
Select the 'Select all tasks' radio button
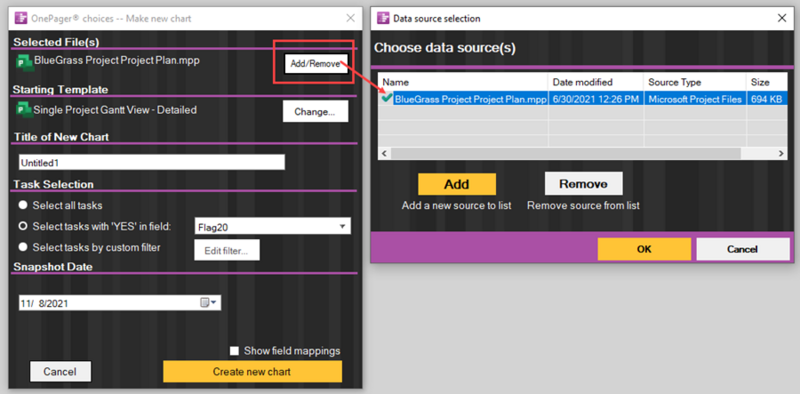pos(22,206)
